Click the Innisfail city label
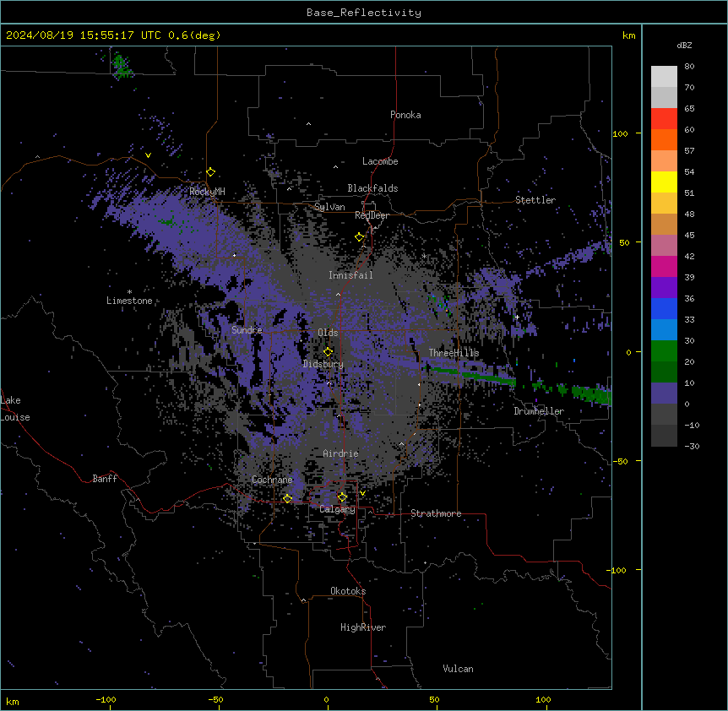The image size is (728, 711). (350, 275)
